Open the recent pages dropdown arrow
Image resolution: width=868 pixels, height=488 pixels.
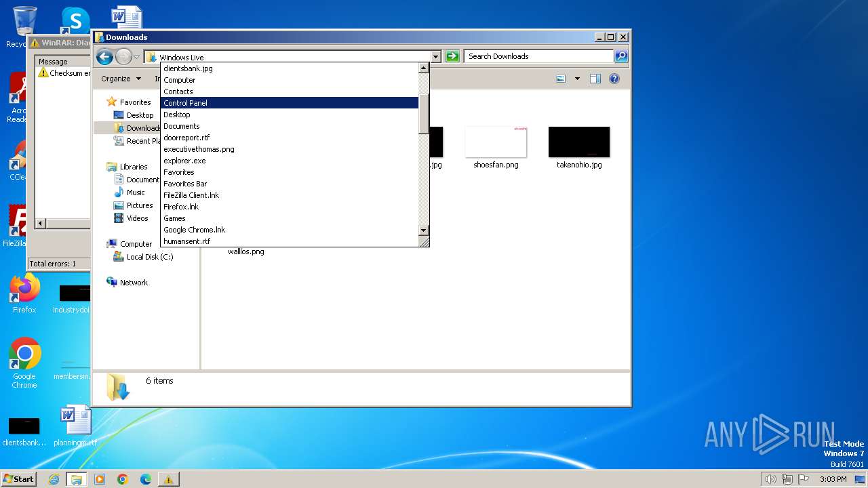(137, 57)
